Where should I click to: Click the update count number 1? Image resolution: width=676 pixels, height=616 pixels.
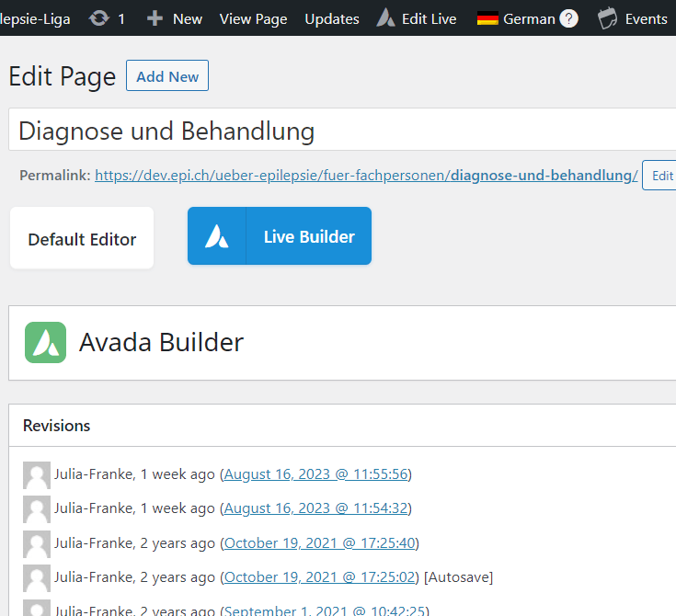coord(121,19)
